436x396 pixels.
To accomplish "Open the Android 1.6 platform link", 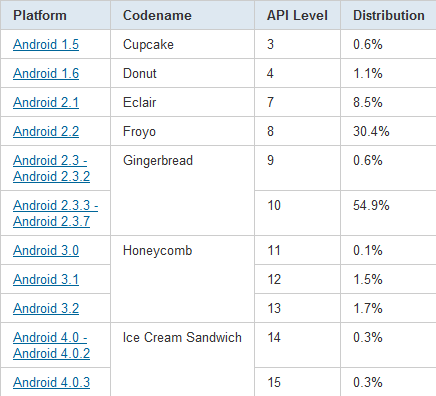I will pos(46,73).
